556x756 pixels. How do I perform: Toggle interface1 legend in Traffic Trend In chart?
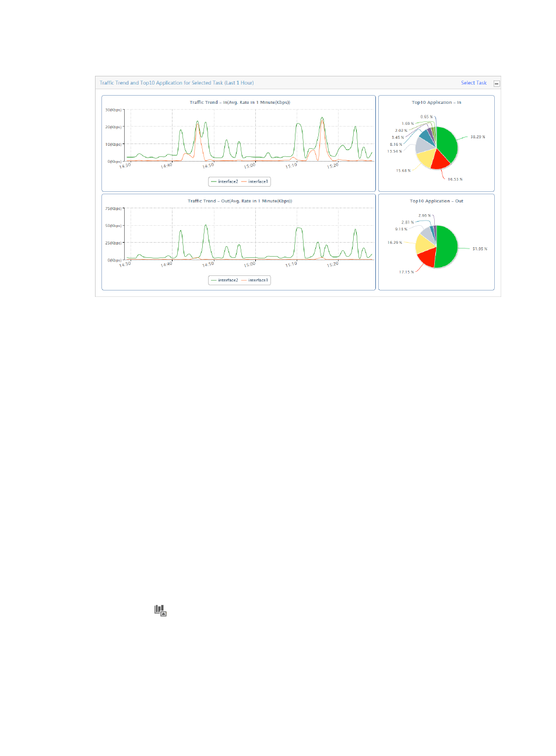tap(255, 181)
